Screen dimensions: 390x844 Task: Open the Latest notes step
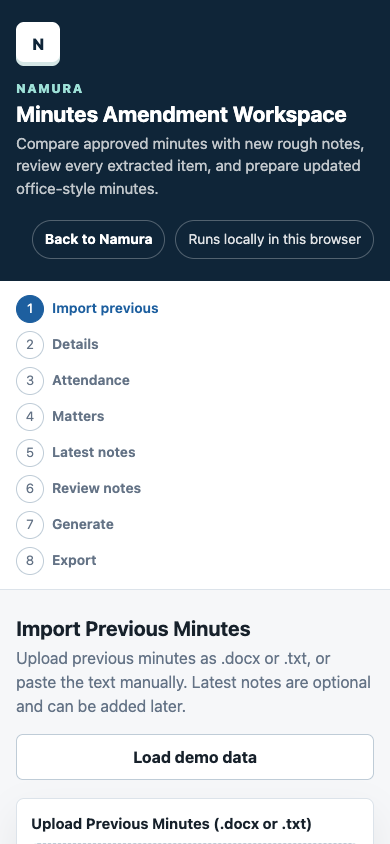click(x=76, y=453)
